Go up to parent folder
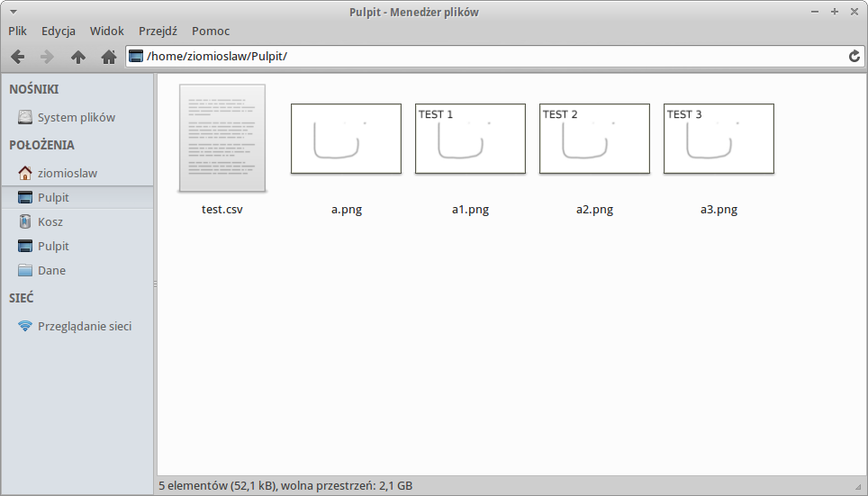This screenshot has height=496, width=868. pos(78,57)
